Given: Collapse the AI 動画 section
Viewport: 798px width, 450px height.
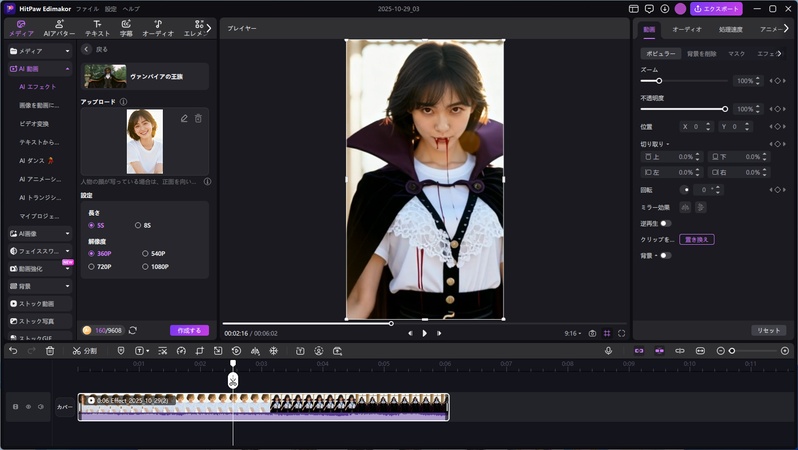Looking at the screenshot, I should point(40,69).
